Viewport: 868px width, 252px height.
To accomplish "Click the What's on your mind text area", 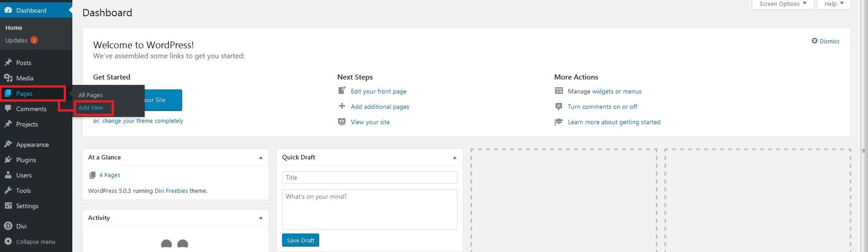I will pyautogui.click(x=369, y=209).
